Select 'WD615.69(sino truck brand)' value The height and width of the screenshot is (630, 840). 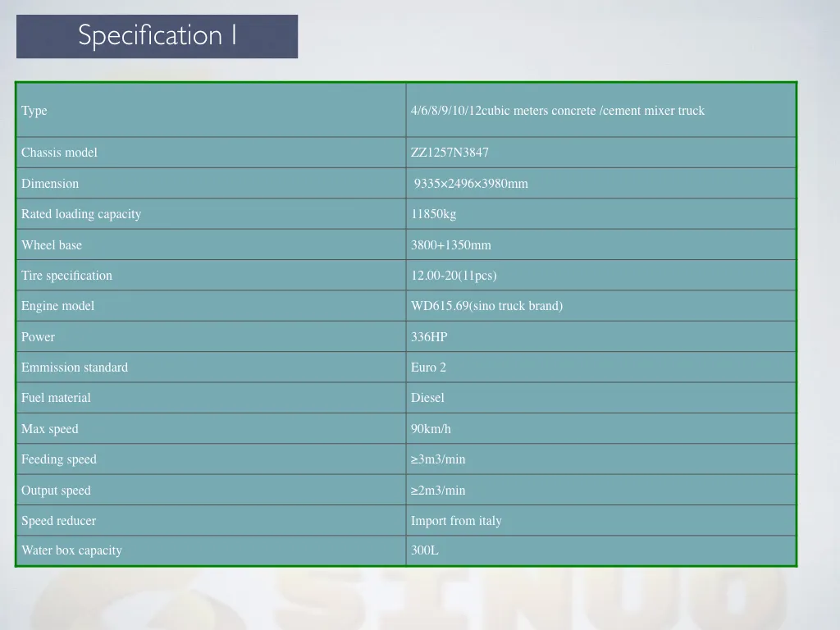coord(487,306)
